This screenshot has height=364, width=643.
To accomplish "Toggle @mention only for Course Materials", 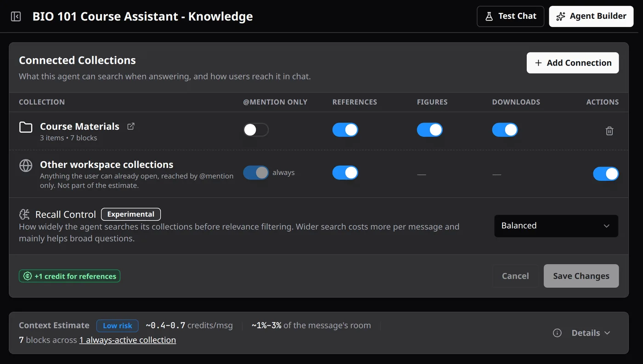I will point(256,130).
